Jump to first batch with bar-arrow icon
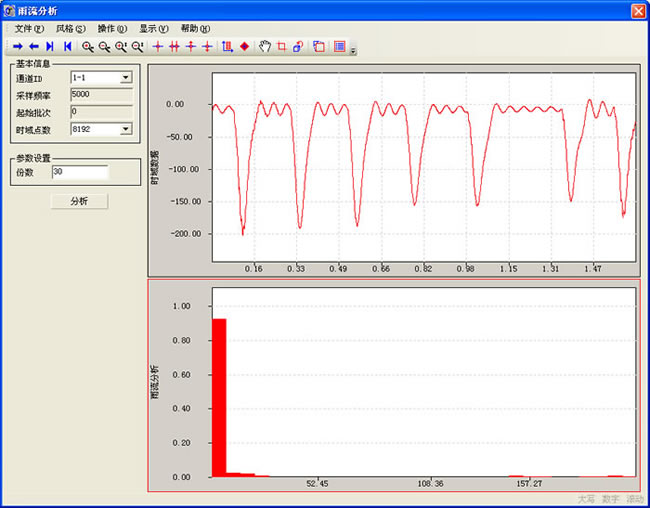Screen dimensions: 650x508 67,46
